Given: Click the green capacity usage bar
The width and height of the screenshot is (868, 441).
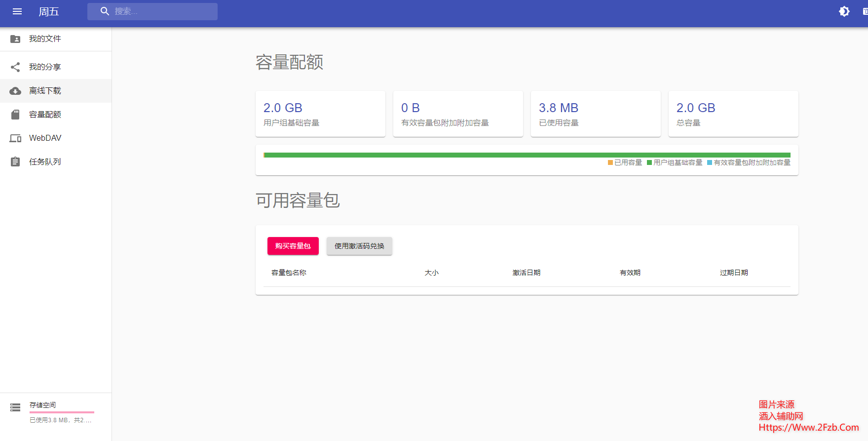Looking at the screenshot, I should (527, 155).
